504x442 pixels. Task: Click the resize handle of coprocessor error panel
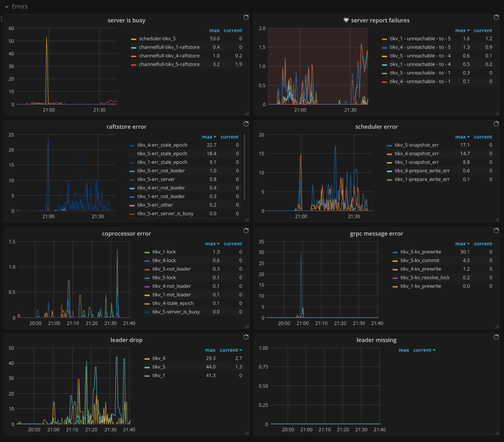(x=247, y=327)
